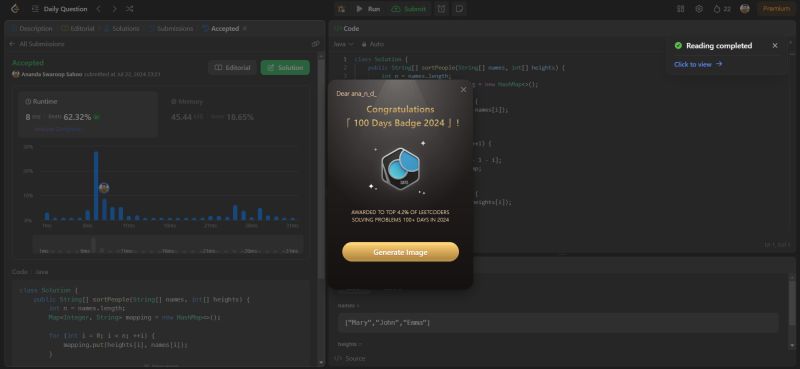Click the tallest bar in runtime histogram
Viewport: 800px width, 369px height.
(x=96, y=186)
